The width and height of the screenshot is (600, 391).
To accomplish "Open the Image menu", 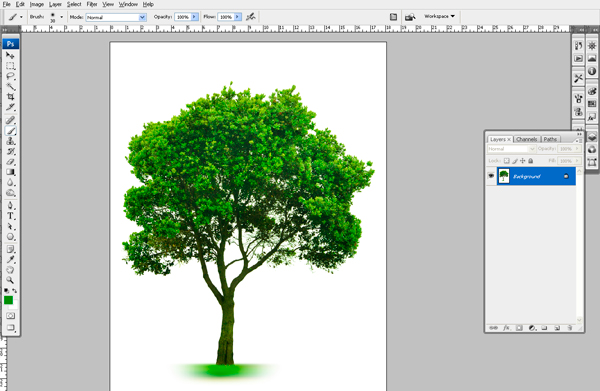I will (37, 4).
